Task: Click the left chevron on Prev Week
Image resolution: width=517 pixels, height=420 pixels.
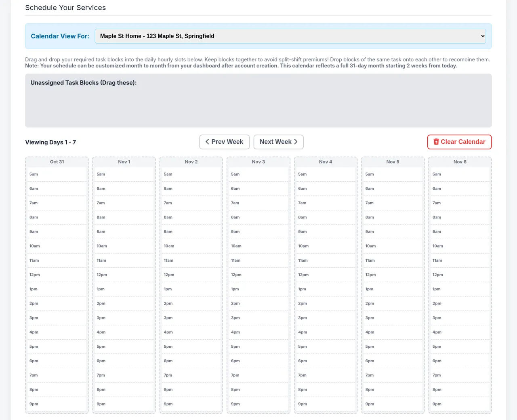Action: [x=207, y=142]
